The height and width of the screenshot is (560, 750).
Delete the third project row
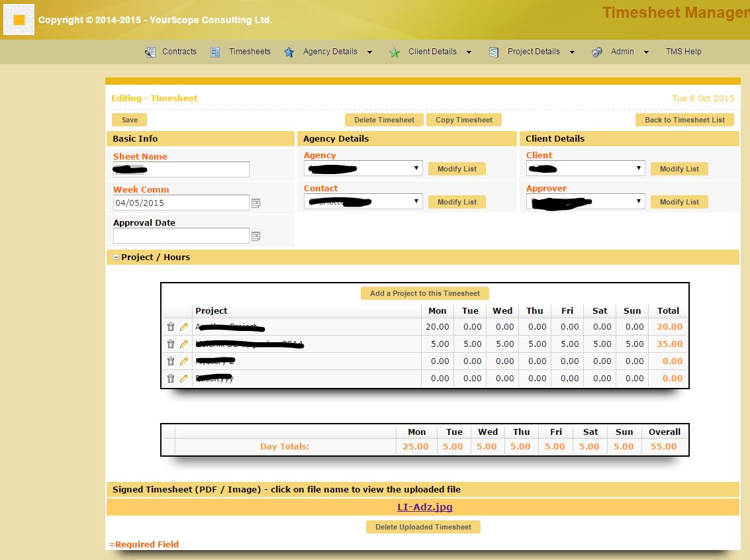point(171,361)
